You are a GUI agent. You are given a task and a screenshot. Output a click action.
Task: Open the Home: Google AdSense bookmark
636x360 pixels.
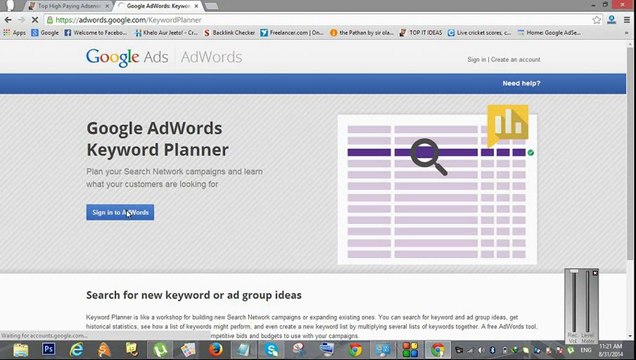549,33
